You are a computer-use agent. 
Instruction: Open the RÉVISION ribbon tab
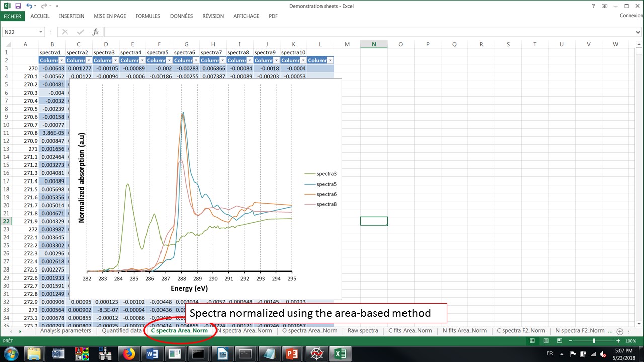pos(213,16)
